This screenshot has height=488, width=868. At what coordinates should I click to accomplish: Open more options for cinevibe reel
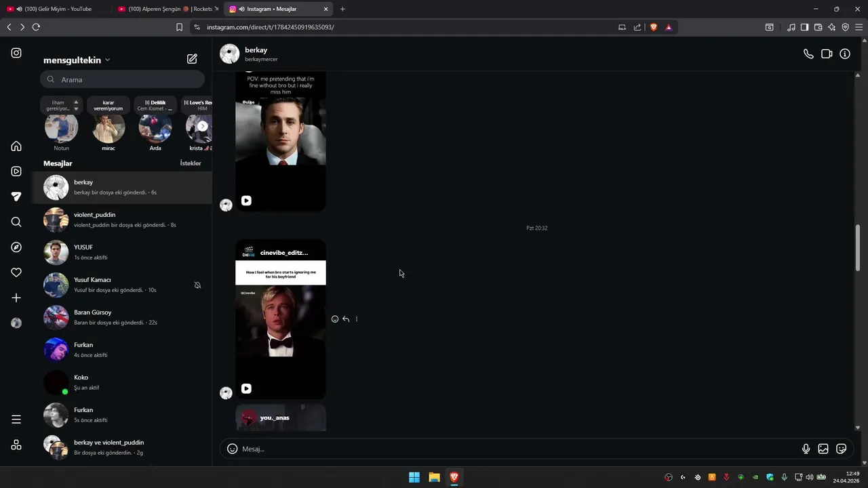(x=357, y=319)
